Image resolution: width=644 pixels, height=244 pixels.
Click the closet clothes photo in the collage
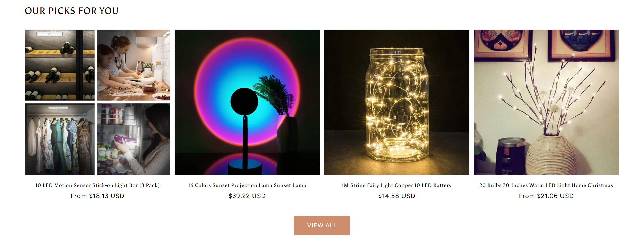point(60,139)
